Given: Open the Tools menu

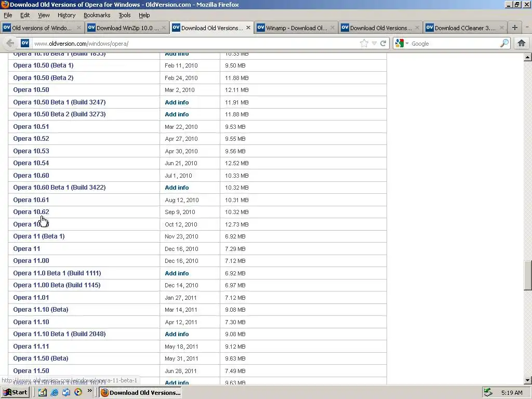Looking at the screenshot, I should (125, 15).
